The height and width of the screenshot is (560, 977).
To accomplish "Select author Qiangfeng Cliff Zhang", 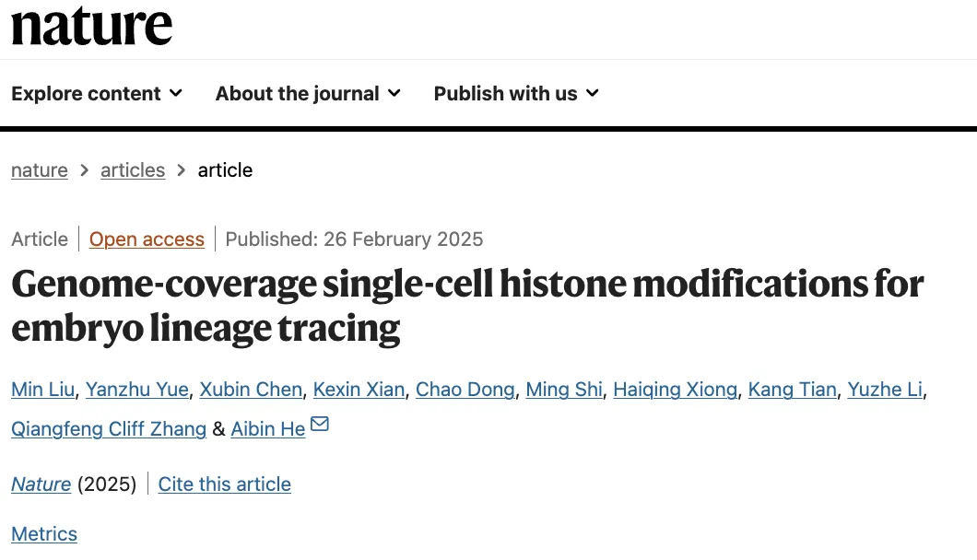I will [x=109, y=429].
